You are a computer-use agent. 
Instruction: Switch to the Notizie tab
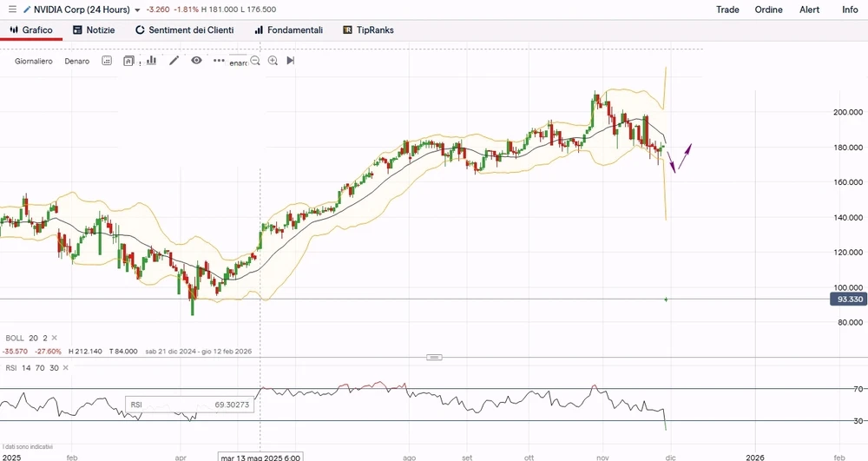[94, 30]
